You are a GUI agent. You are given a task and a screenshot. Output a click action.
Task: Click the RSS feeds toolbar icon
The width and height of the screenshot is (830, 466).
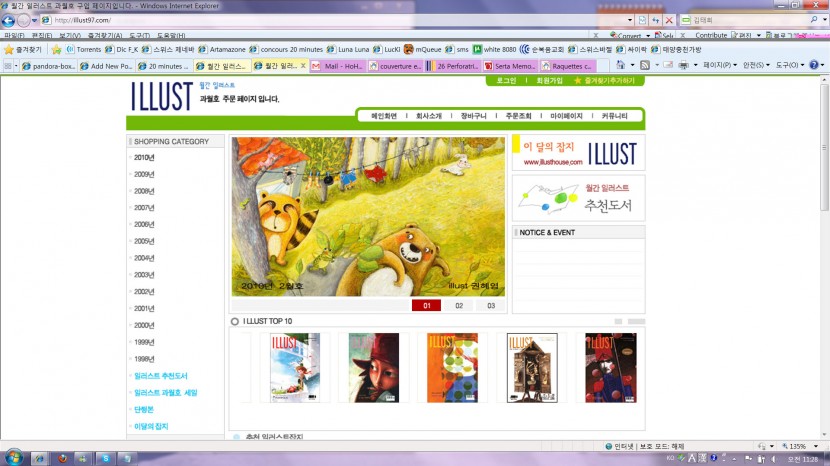[x=645, y=65]
